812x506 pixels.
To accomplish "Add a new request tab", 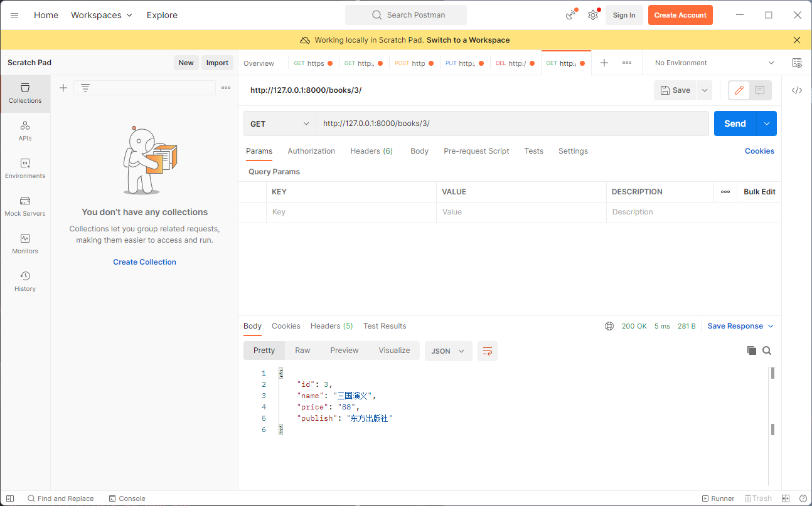I will [604, 63].
